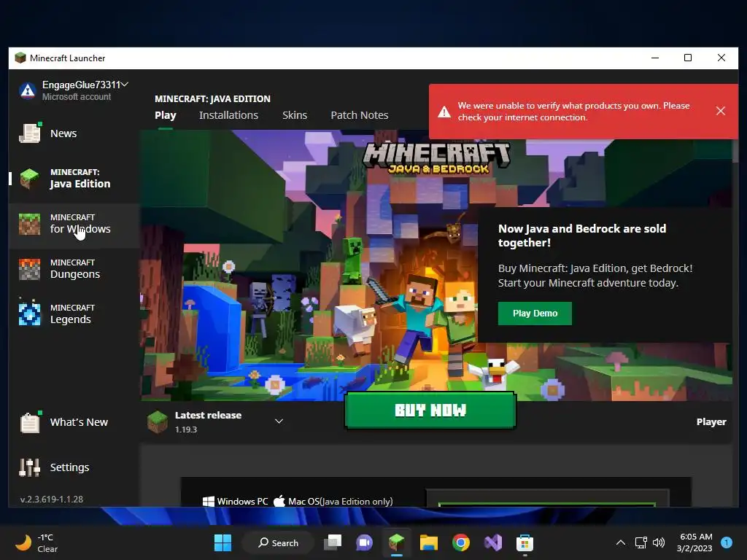Click the Latest release 1.19.3 label
747x560 pixels.
click(x=208, y=422)
